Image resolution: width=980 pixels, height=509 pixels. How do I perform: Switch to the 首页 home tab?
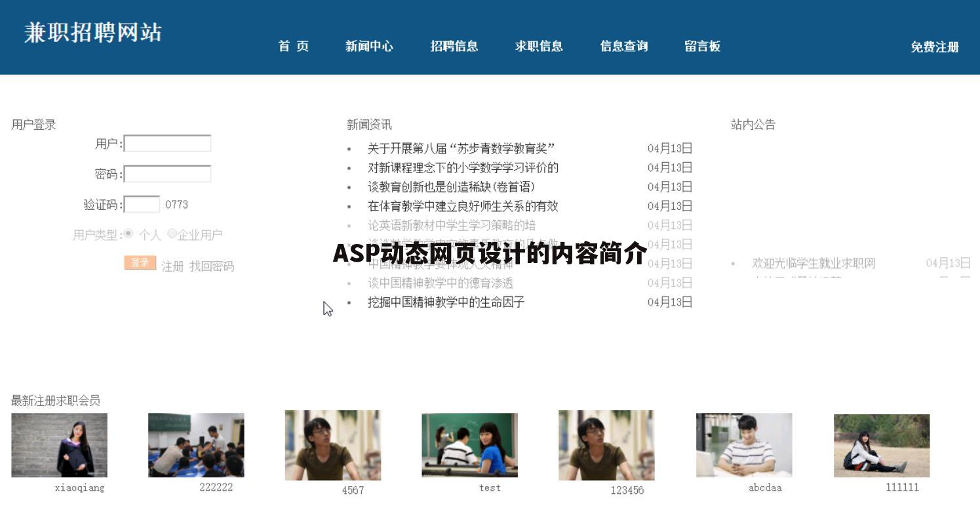point(294,47)
